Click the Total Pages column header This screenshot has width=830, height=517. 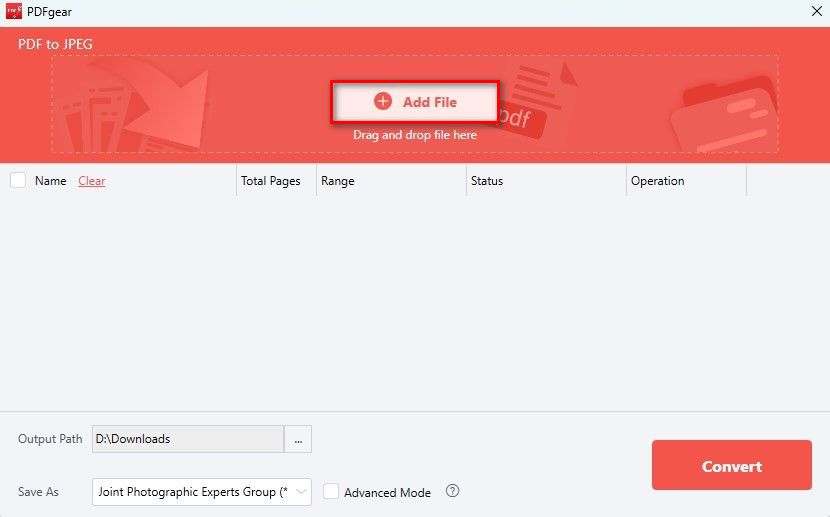coord(270,181)
